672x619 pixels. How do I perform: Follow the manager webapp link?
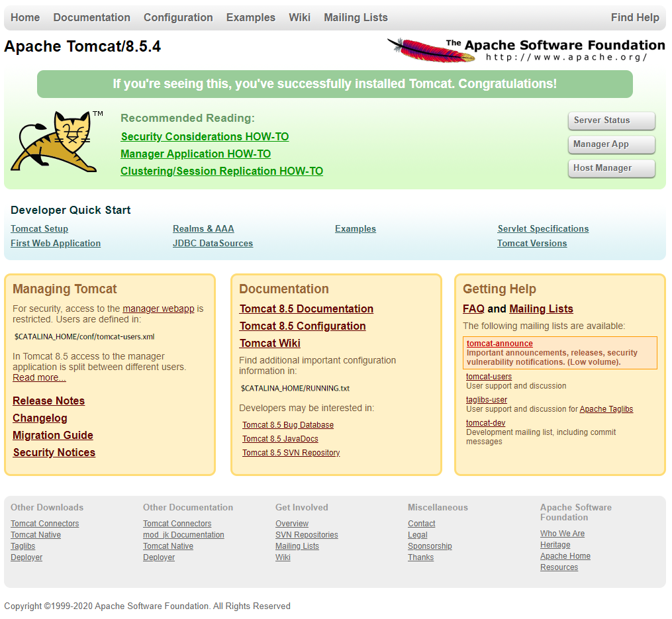(x=158, y=309)
